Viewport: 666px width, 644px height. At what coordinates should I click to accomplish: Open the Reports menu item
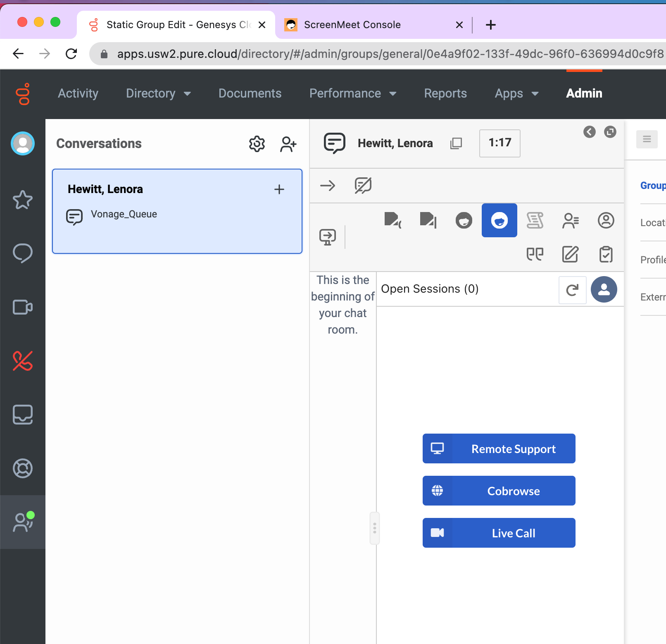click(x=445, y=93)
